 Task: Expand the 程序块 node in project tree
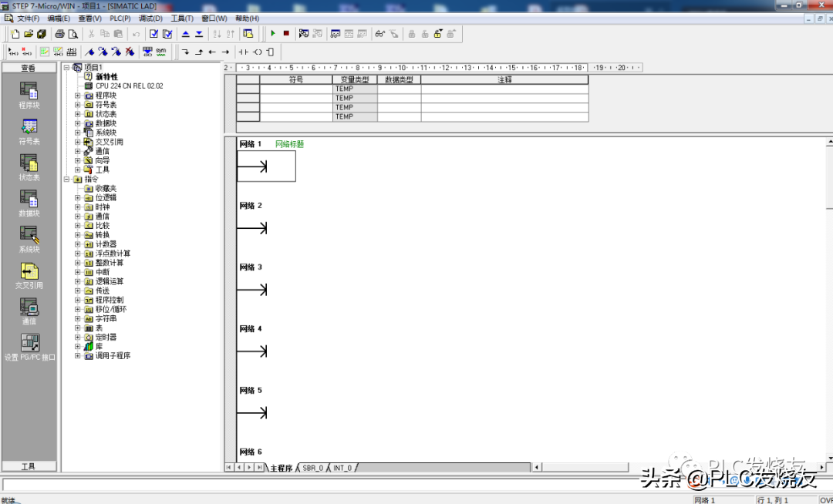click(x=78, y=96)
